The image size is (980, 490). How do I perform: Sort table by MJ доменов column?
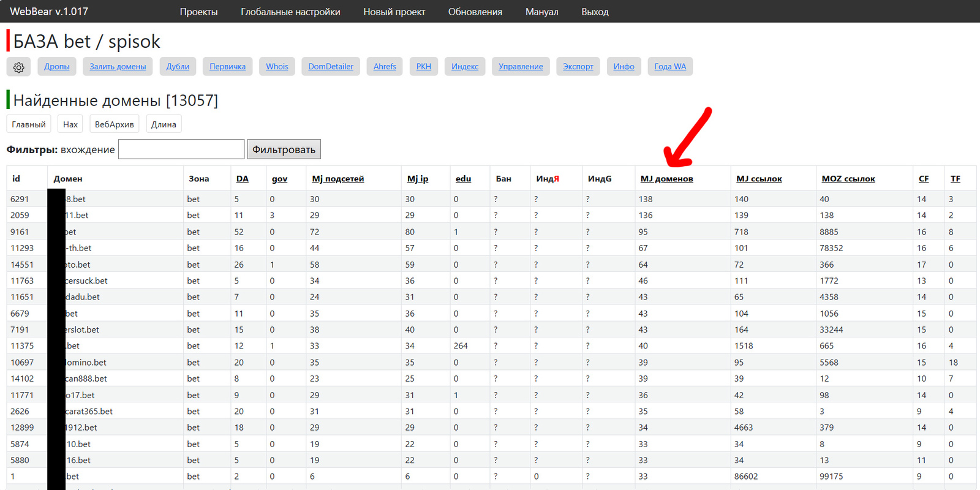click(666, 179)
